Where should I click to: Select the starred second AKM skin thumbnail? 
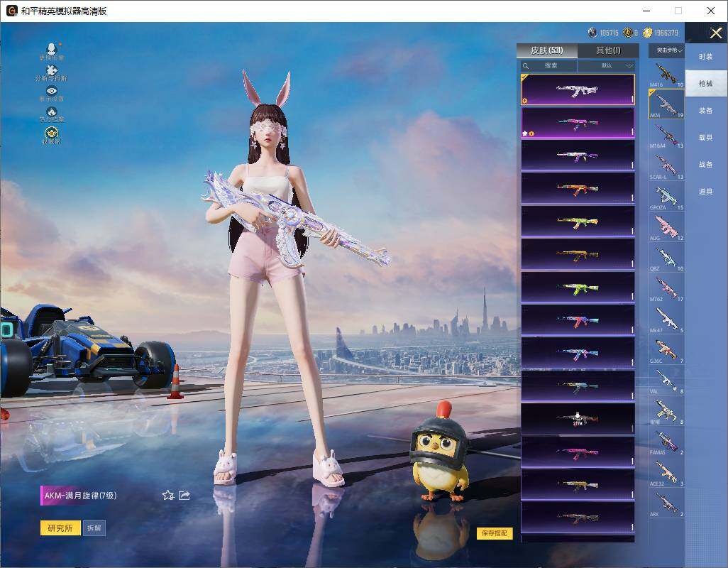pos(578,123)
